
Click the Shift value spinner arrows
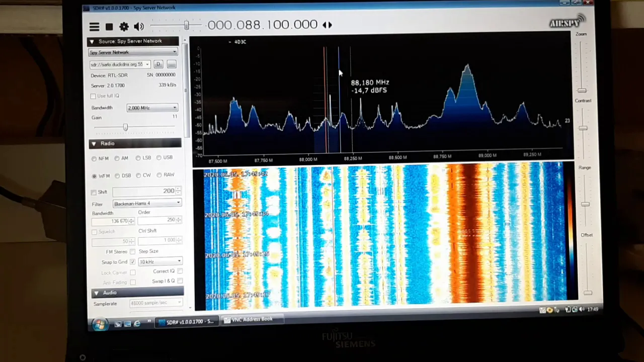pos(179,191)
